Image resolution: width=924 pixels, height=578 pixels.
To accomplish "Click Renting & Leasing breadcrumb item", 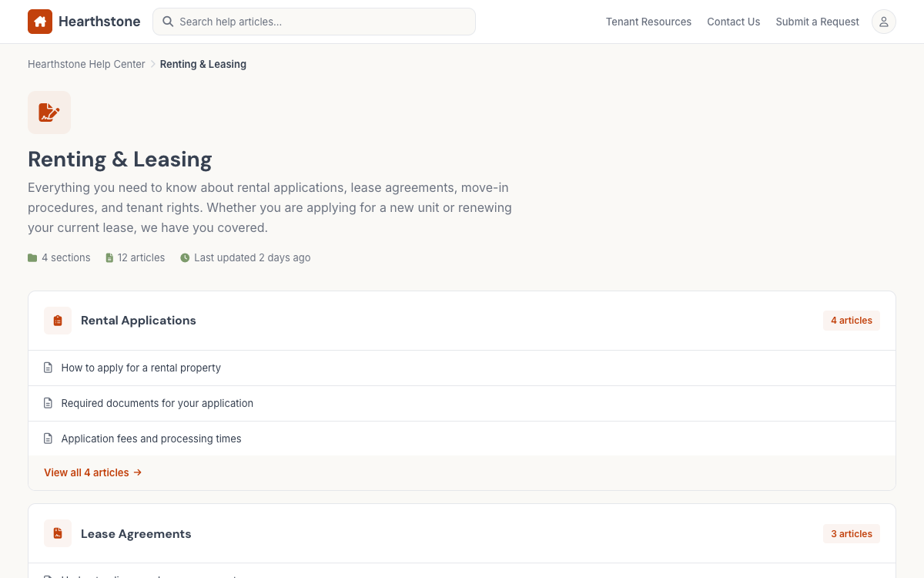I will (x=203, y=64).
